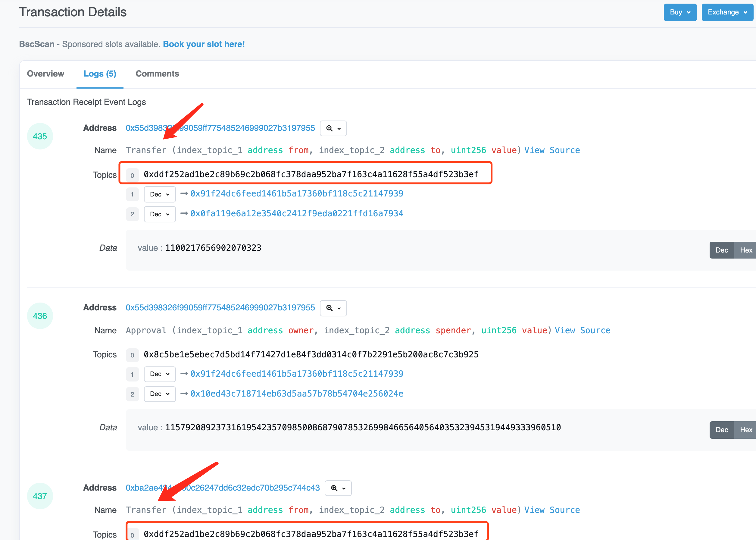Click the 436 log index badge

click(x=40, y=316)
